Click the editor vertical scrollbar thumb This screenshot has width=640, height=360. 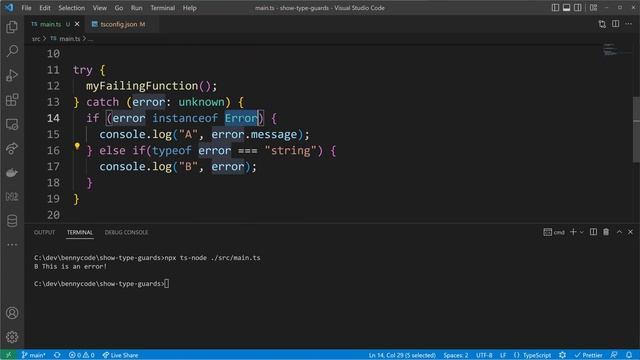(x=636, y=129)
